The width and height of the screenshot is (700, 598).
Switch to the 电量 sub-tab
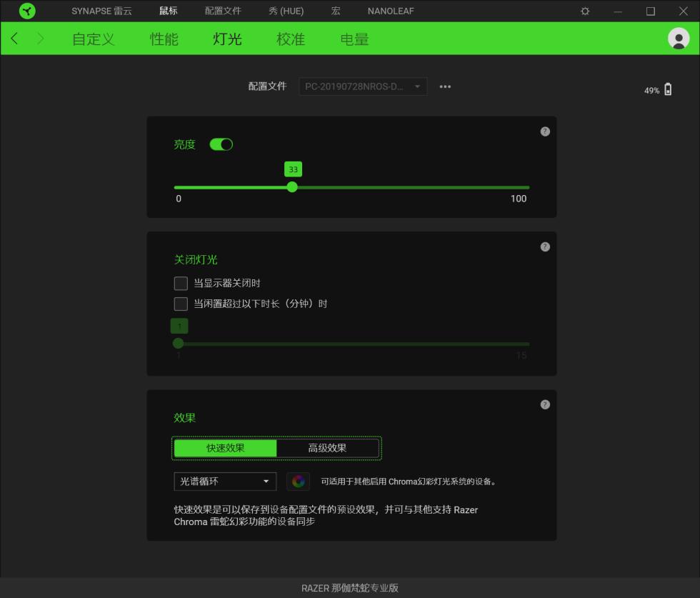click(354, 39)
